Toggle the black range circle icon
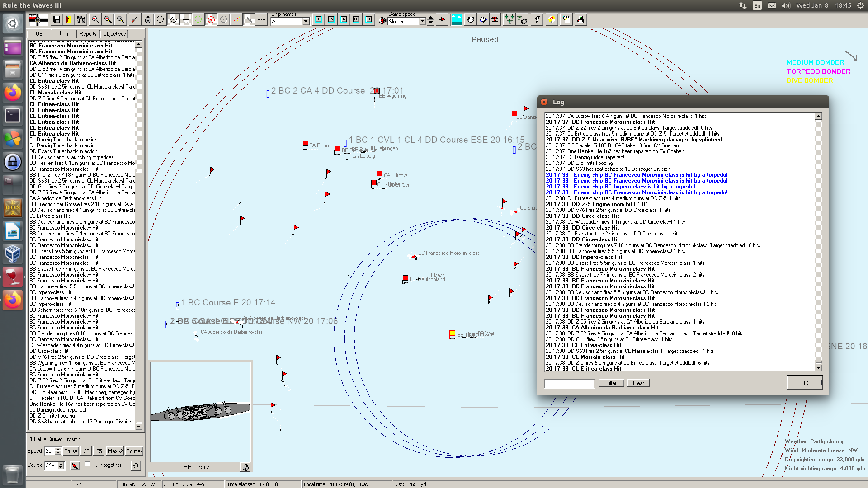Screen dimensions: 868x488 click(x=160, y=19)
